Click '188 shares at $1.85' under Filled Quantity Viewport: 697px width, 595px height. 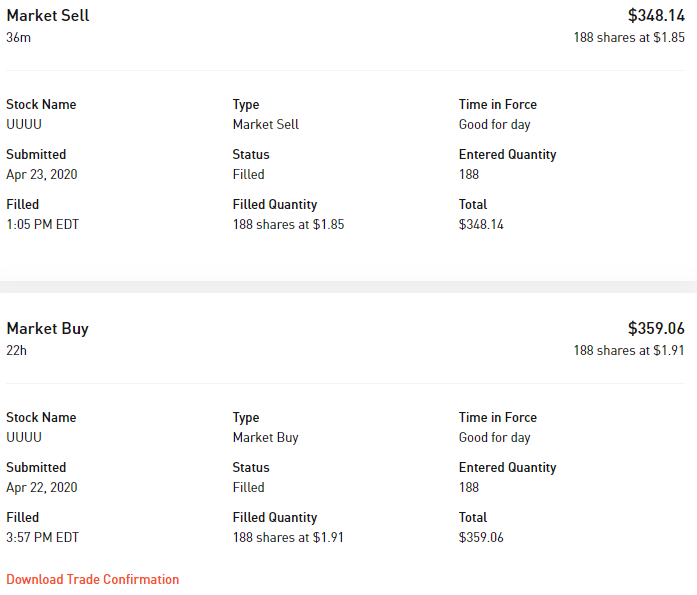pos(288,225)
